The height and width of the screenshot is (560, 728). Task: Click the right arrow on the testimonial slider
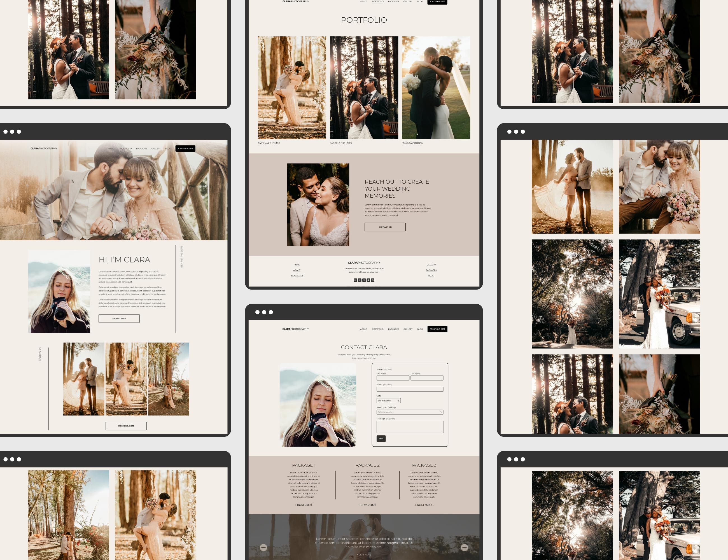pos(464,547)
